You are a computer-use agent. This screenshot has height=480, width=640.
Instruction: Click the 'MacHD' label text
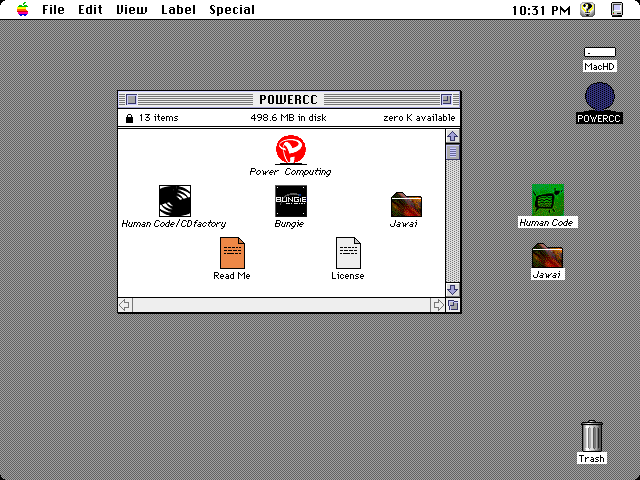[x=599, y=66]
